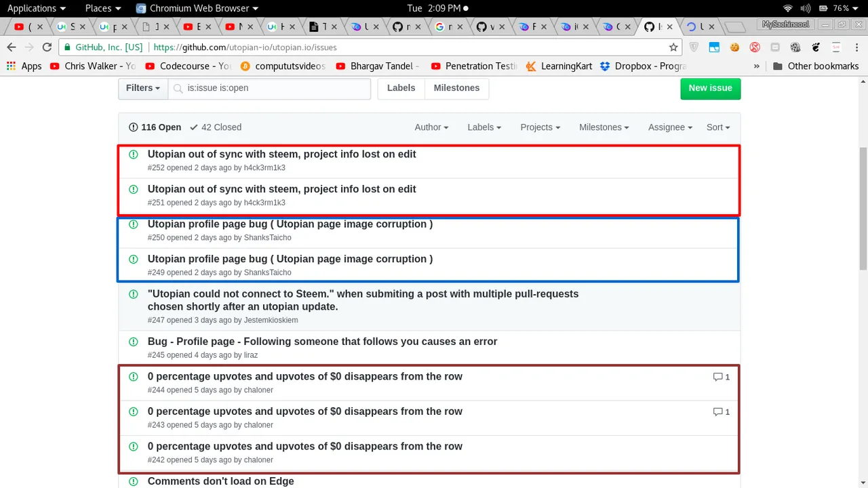Click the cookie extension icon in the toolbar
This screenshot has height=488, width=868.
pos(734,47)
